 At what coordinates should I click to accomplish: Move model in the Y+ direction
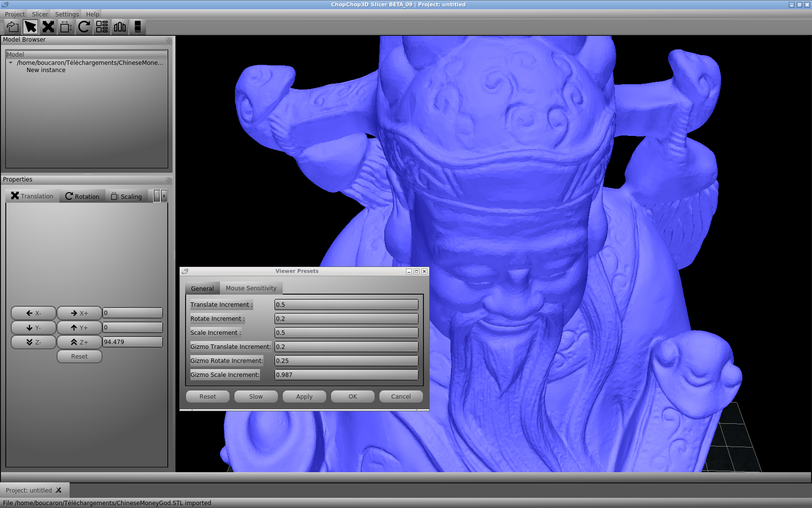click(79, 328)
